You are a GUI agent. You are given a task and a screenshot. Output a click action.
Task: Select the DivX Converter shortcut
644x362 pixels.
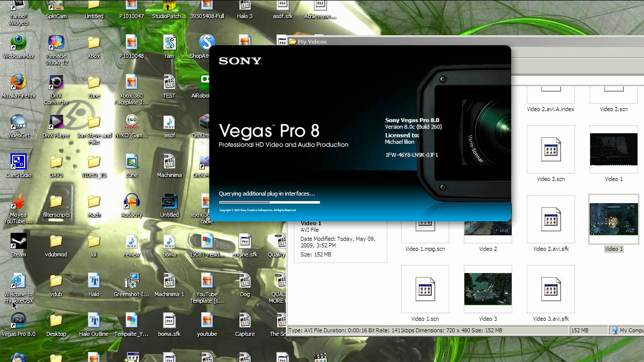coord(56,89)
